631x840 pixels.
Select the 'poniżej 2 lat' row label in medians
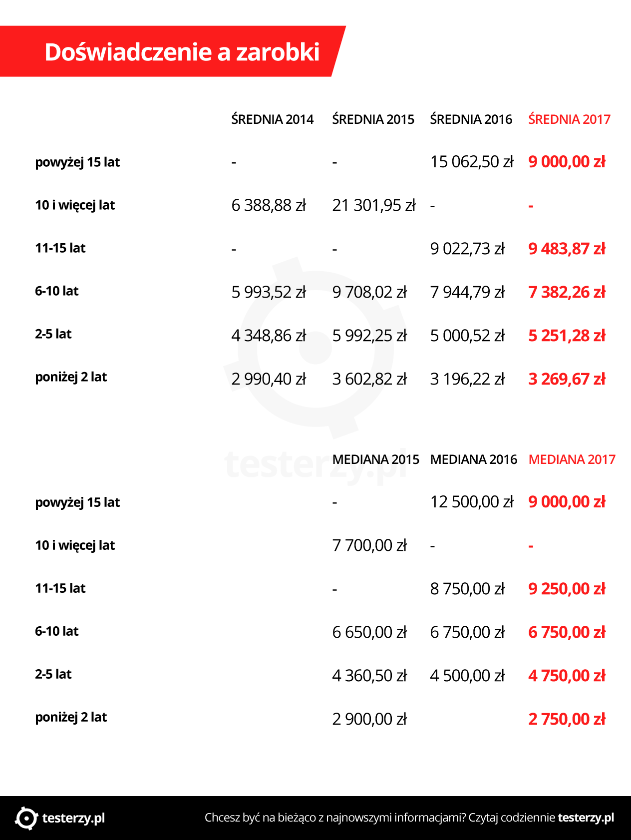point(71,717)
